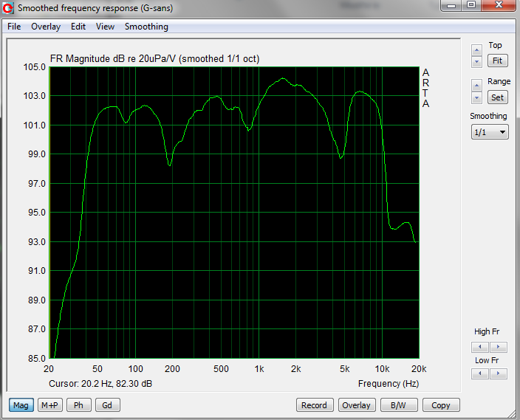Open the Overlay menu
520x420 pixels.
pyautogui.click(x=46, y=27)
